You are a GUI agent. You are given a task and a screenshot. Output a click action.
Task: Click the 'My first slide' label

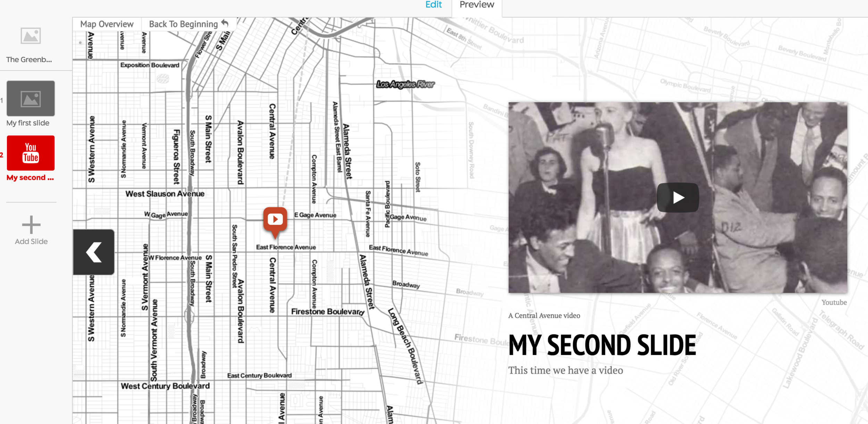point(28,123)
